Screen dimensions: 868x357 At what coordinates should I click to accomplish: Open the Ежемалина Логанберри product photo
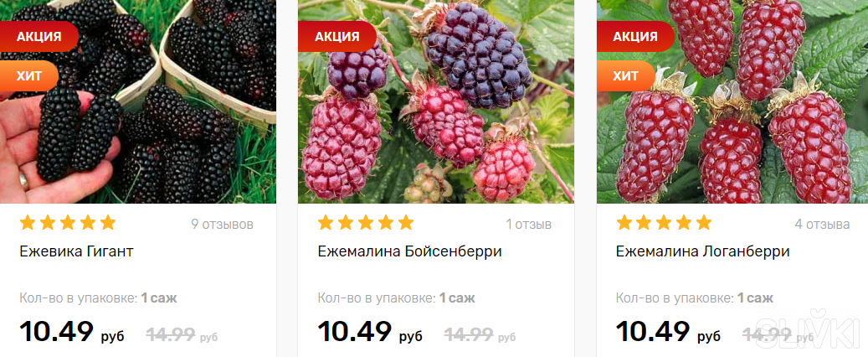tap(732, 101)
